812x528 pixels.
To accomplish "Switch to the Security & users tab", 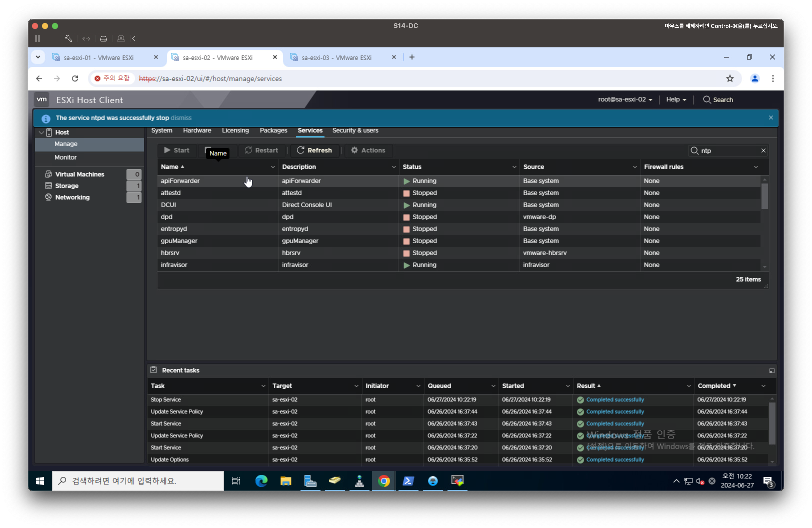I will (355, 131).
